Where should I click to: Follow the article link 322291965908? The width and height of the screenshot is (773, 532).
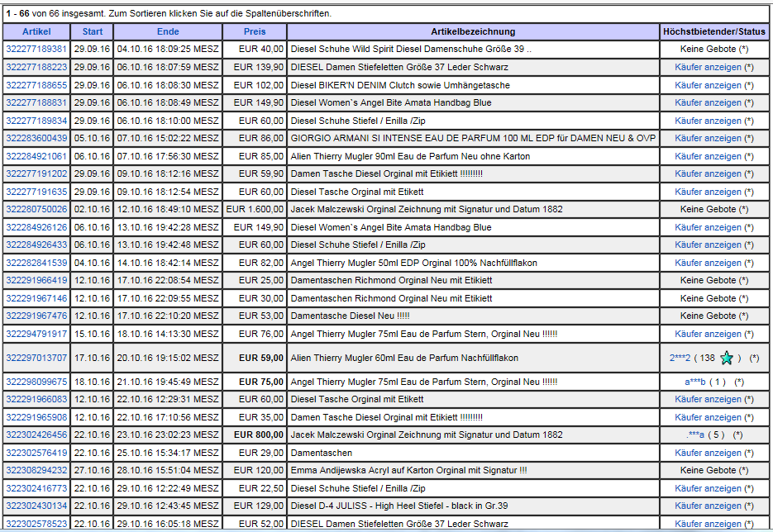36,417
